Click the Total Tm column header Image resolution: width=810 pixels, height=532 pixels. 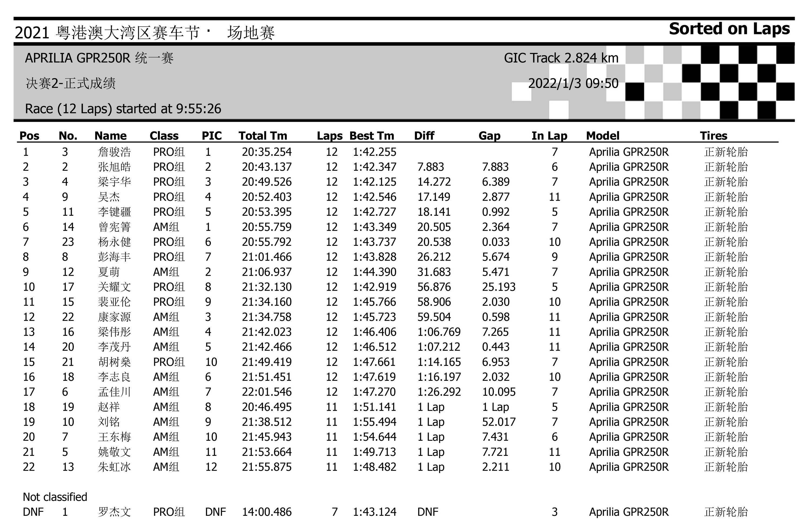[x=262, y=136]
